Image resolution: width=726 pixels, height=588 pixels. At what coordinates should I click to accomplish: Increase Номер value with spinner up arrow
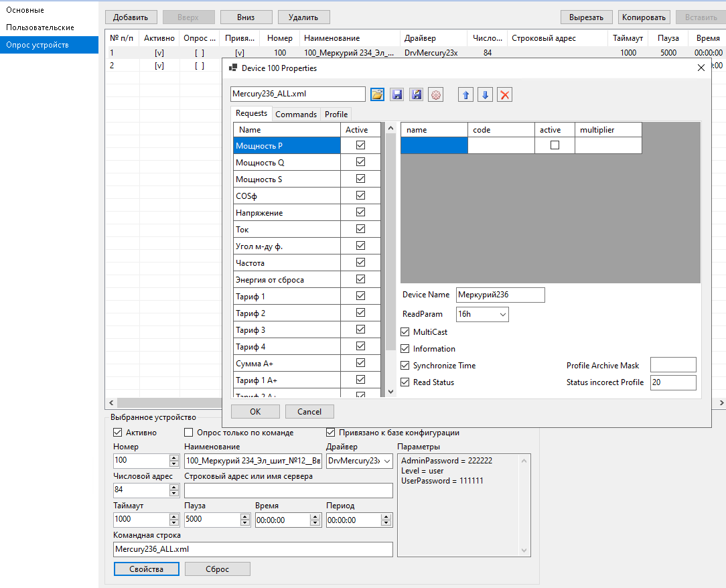174,457
